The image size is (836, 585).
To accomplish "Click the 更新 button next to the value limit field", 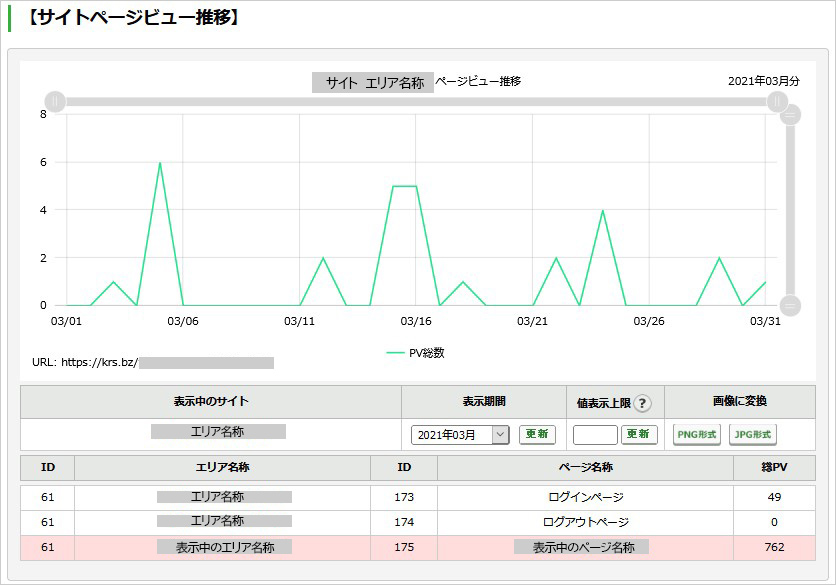I will (x=639, y=434).
